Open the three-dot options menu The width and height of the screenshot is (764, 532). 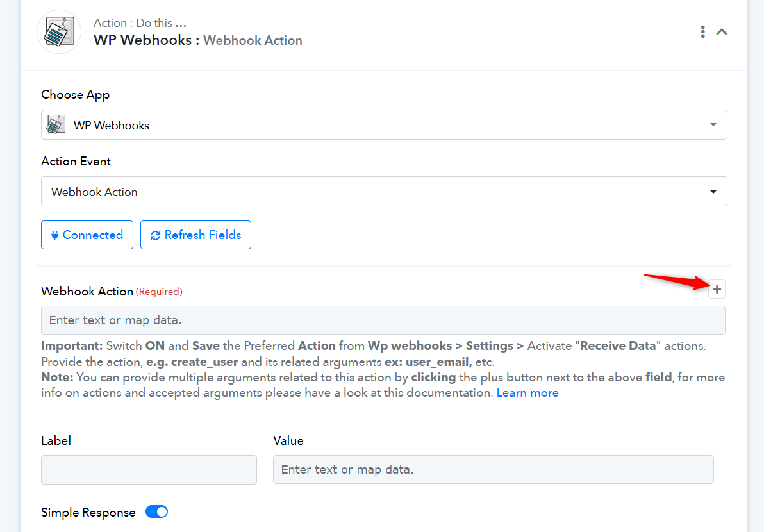pyautogui.click(x=702, y=31)
